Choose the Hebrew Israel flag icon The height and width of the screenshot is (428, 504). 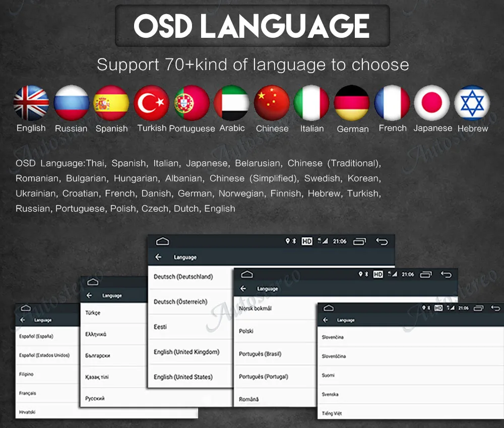[472, 103]
